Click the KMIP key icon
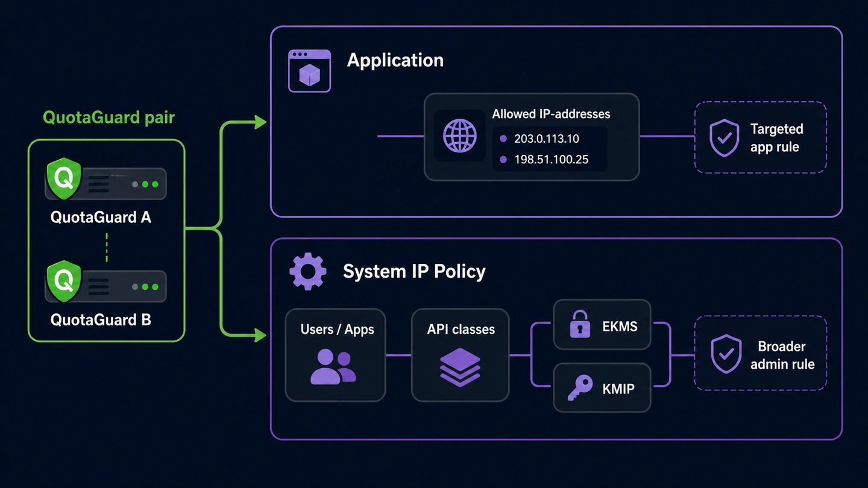This screenshot has width=868, height=488. pyautogui.click(x=580, y=388)
